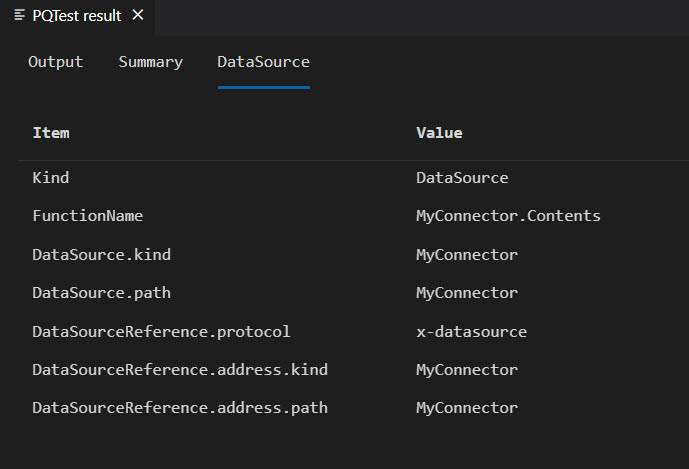
Task: Click the Value column header
Action: (x=439, y=132)
